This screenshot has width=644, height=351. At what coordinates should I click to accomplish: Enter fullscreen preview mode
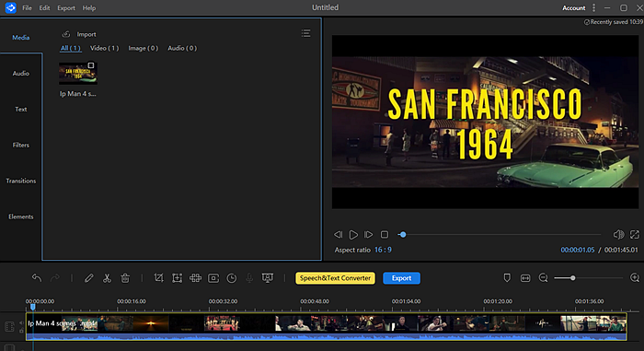click(635, 235)
